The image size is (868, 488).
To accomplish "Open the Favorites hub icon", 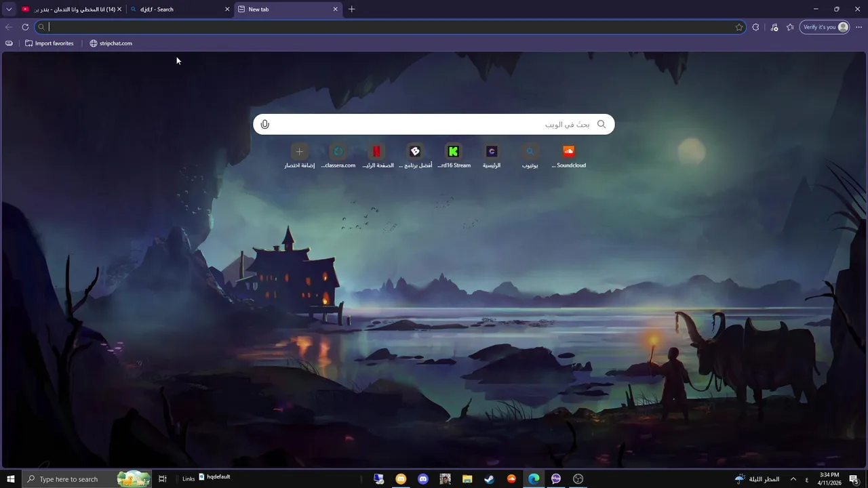I will pos(791,27).
